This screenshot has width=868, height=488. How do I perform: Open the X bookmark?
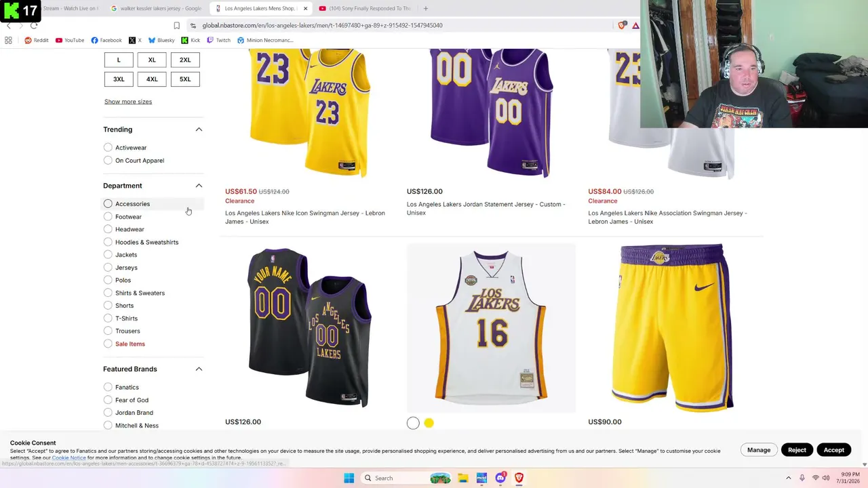134,40
